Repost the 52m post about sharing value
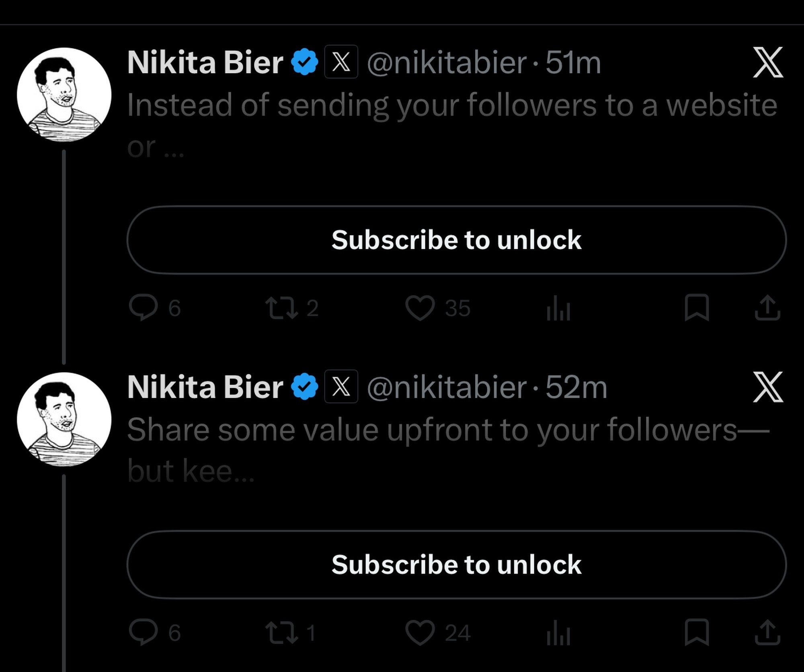The height and width of the screenshot is (672, 804). pyautogui.click(x=283, y=633)
